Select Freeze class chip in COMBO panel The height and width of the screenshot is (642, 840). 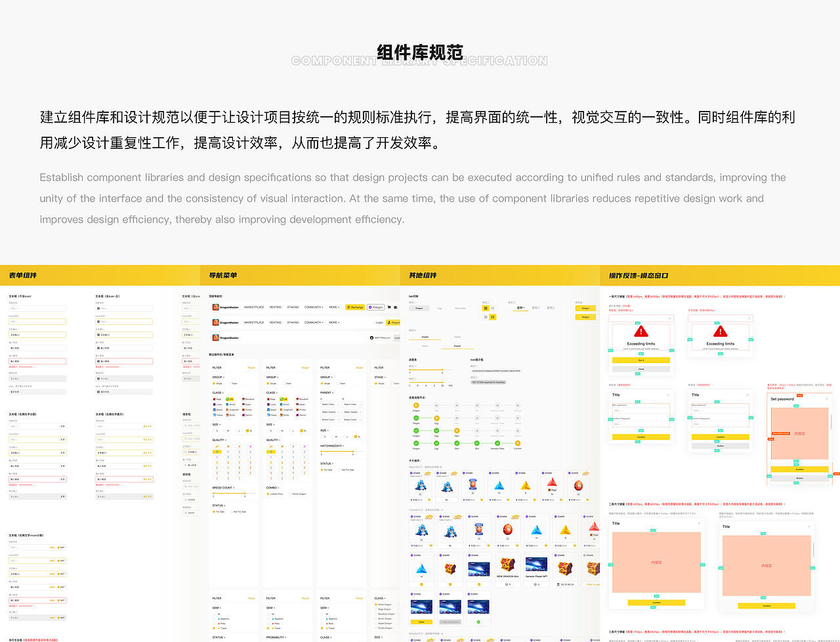(272, 415)
